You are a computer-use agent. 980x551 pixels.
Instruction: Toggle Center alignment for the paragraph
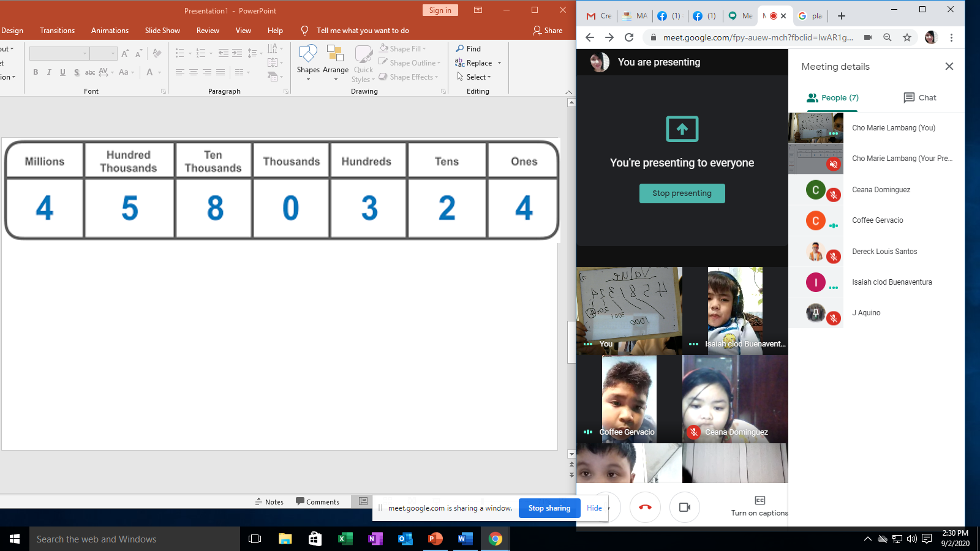[x=194, y=72]
